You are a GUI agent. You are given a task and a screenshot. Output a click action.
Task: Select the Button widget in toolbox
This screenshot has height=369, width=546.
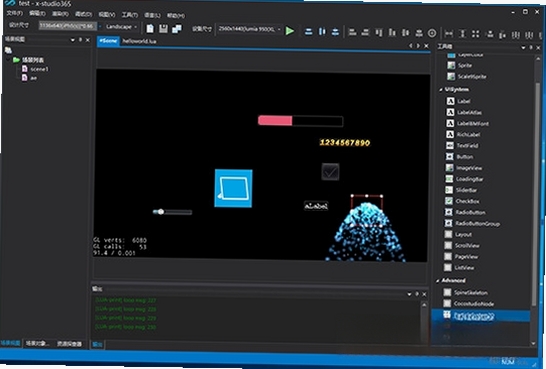click(460, 157)
